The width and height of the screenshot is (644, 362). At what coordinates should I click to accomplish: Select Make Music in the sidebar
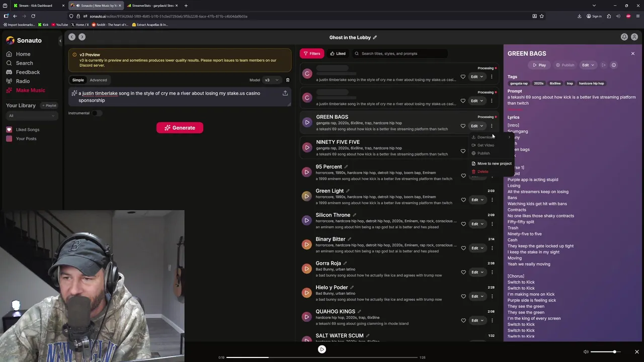coord(26,90)
